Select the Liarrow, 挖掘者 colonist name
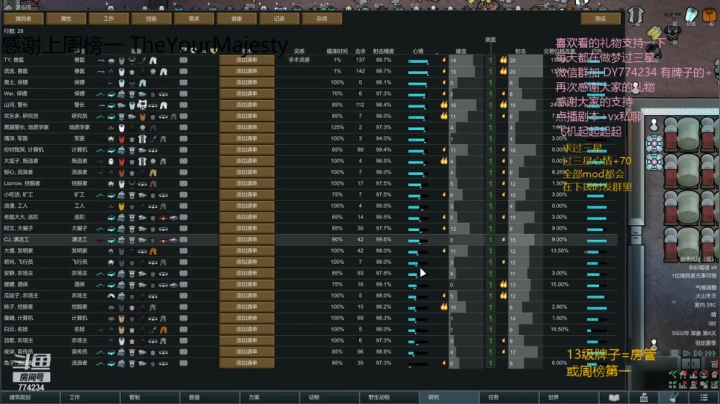720x404 pixels. (22, 184)
